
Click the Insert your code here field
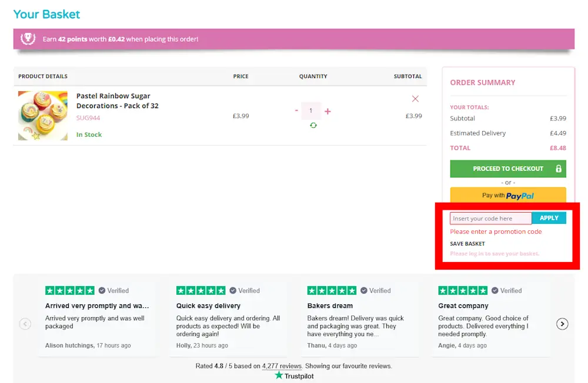(490, 217)
